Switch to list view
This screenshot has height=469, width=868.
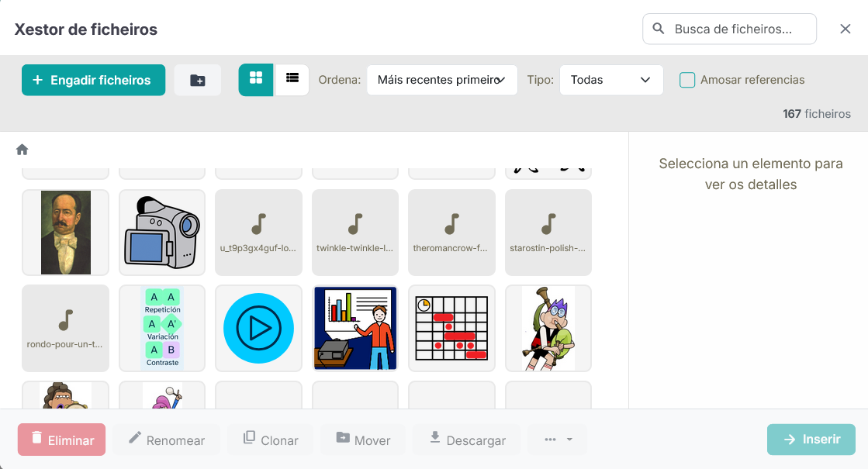click(x=292, y=80)
